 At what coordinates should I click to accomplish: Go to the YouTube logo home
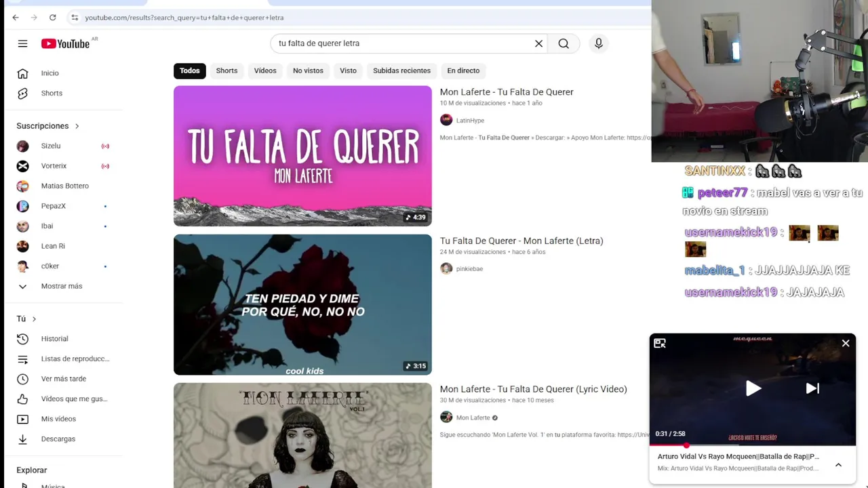coord(65,43)
